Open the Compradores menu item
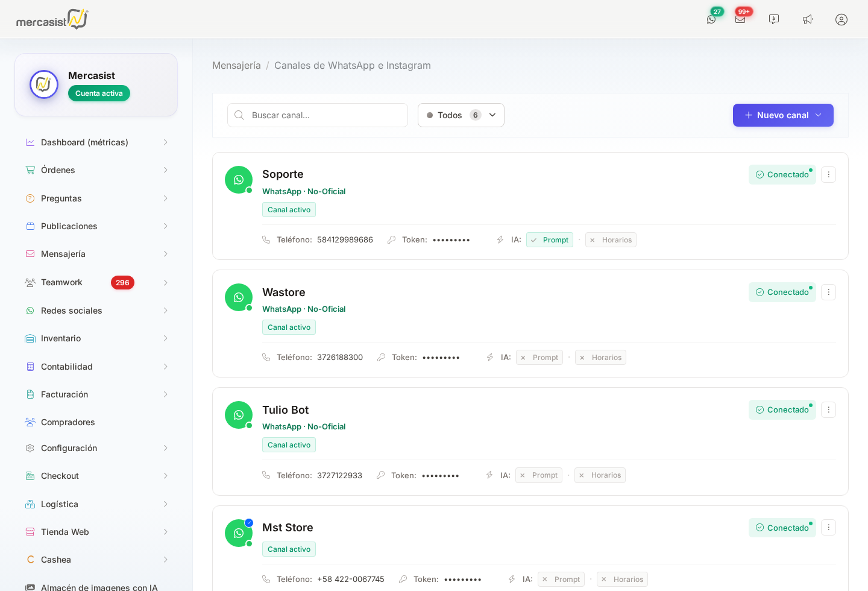 point(96,422)
